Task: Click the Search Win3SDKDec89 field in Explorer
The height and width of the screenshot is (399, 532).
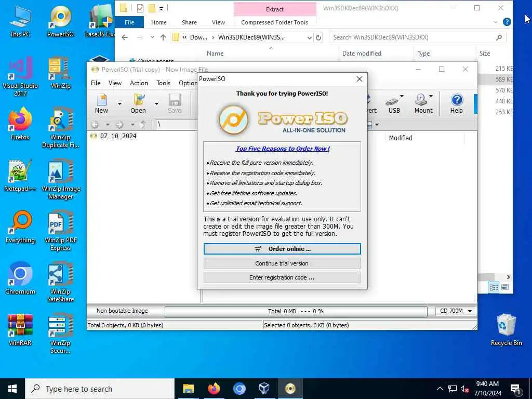Action: (417, 37)
